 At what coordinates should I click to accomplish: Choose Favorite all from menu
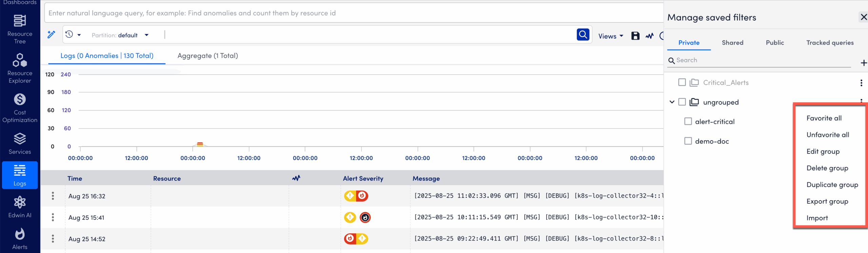point(824,118)
